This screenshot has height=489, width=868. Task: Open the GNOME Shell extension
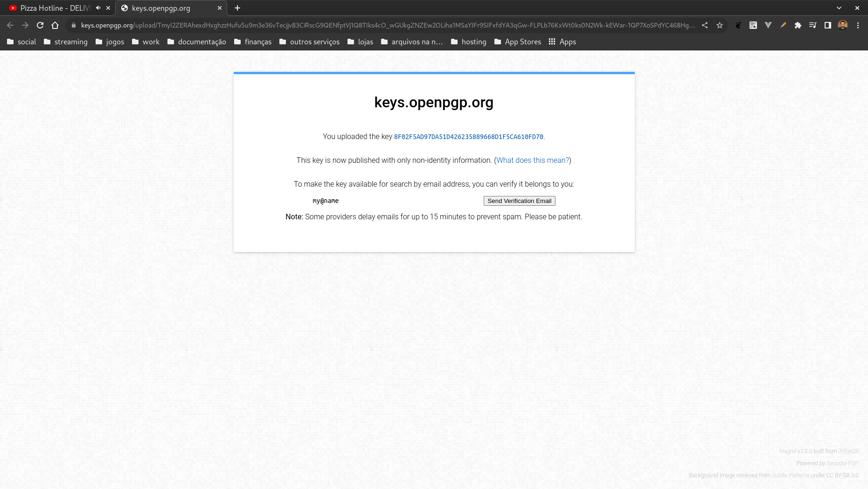(x=738, y=25)
